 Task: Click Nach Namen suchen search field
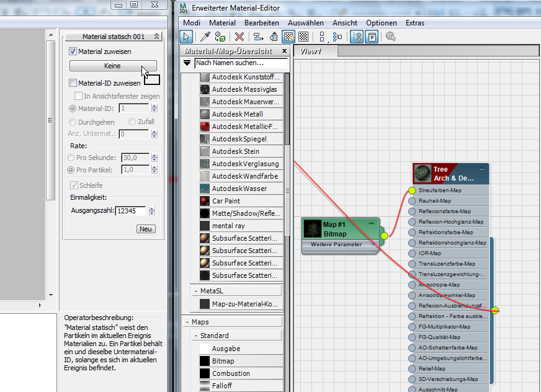pyautogui.click(x=241, y=63)
